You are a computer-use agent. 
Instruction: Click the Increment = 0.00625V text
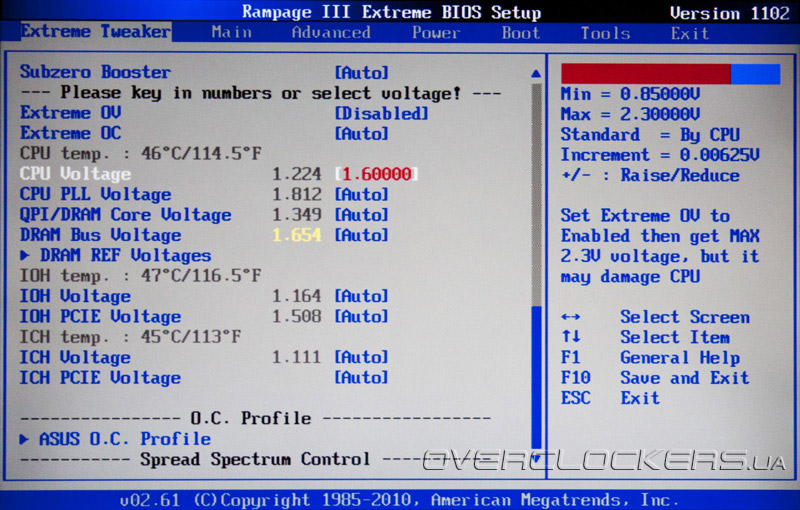click(660, 155)
